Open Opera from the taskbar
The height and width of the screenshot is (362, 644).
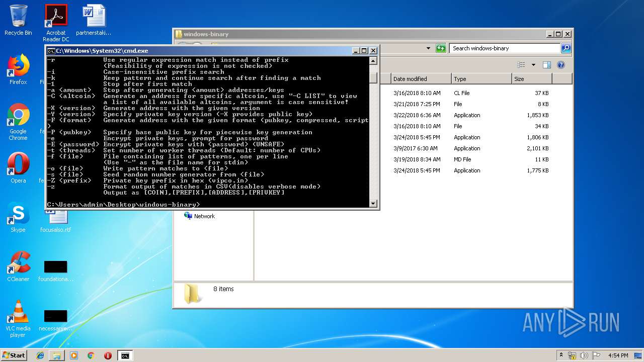pyautogui.click(x=108, y=355)
